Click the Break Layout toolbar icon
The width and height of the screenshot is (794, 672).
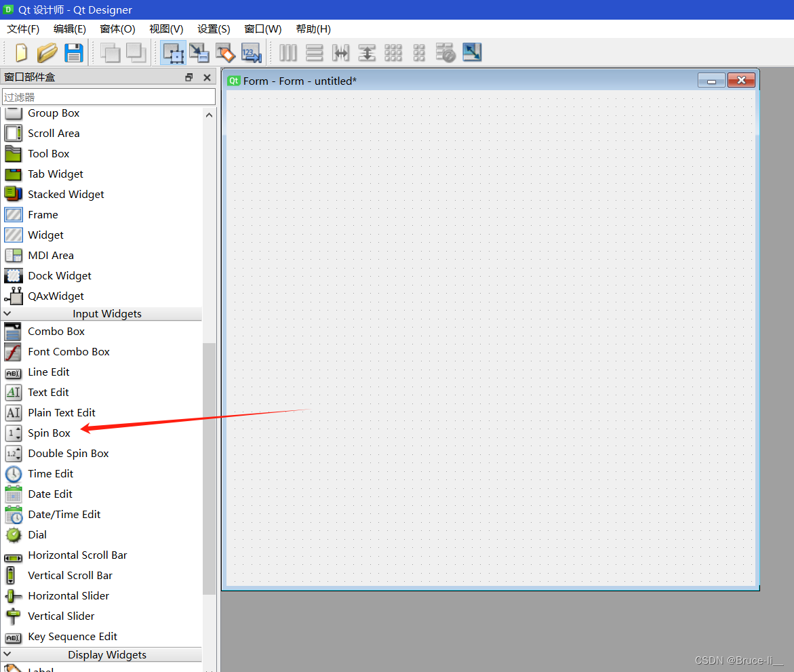[x=445, y=53]
